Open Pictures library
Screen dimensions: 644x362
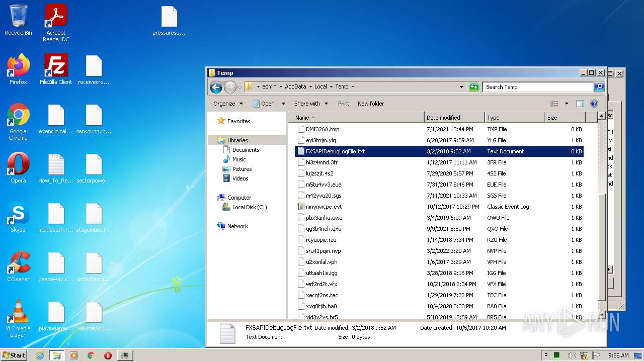[242, 169]
